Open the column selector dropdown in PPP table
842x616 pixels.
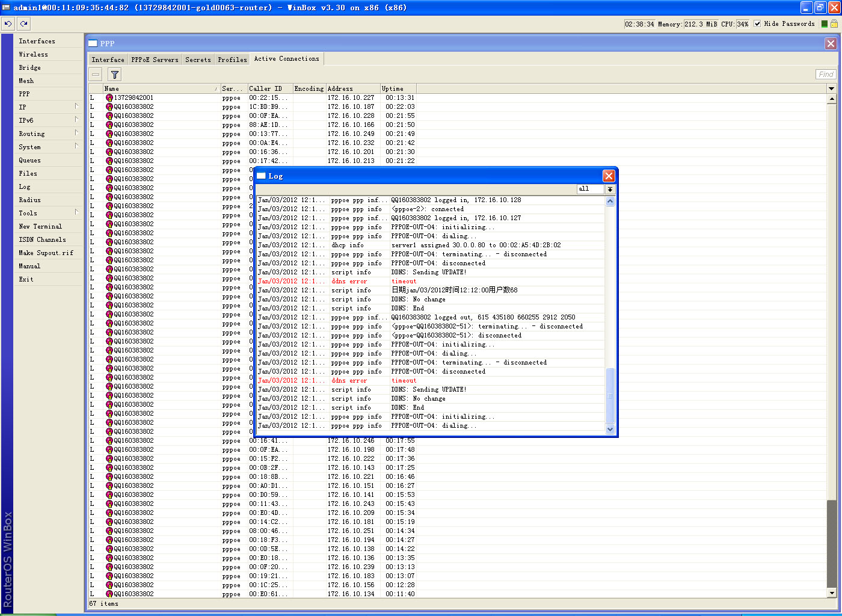coord(832,88)
